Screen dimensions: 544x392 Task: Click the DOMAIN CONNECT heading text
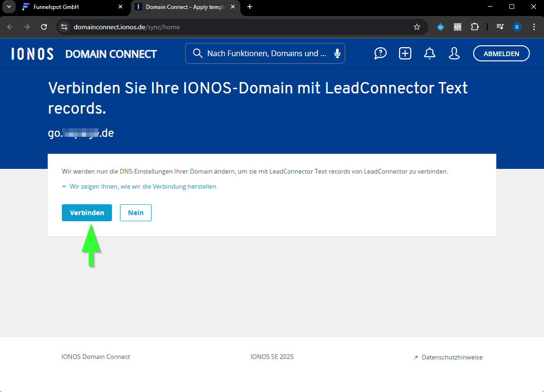111,54
